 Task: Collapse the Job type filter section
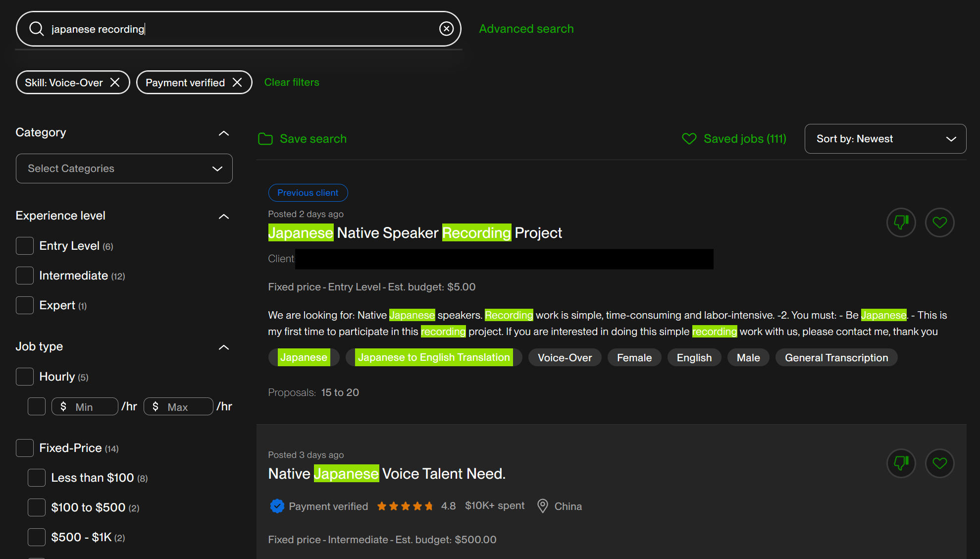click(x=224, y=347)
